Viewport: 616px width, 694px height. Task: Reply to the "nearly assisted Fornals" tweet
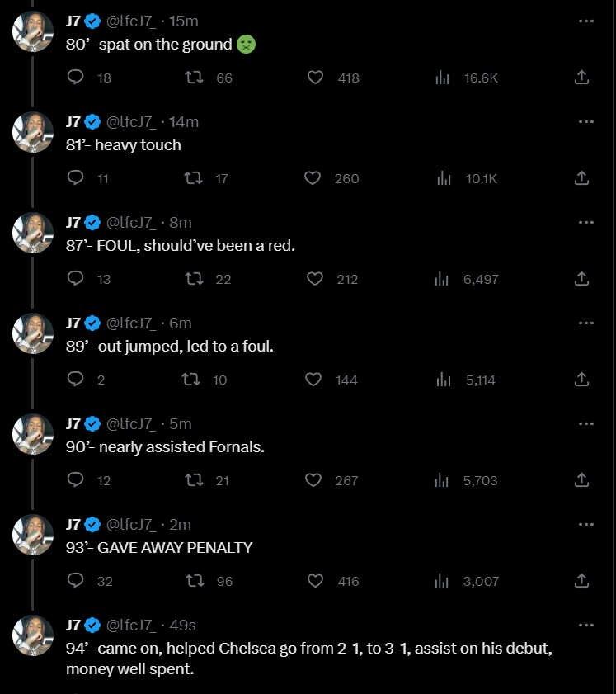click(x=76, y=479)
